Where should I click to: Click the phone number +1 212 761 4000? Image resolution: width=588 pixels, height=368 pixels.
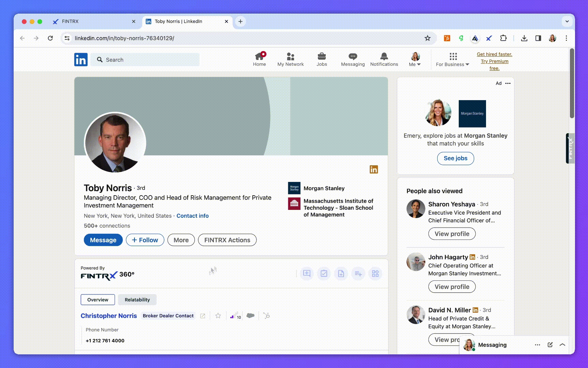[x=105, y=340]
